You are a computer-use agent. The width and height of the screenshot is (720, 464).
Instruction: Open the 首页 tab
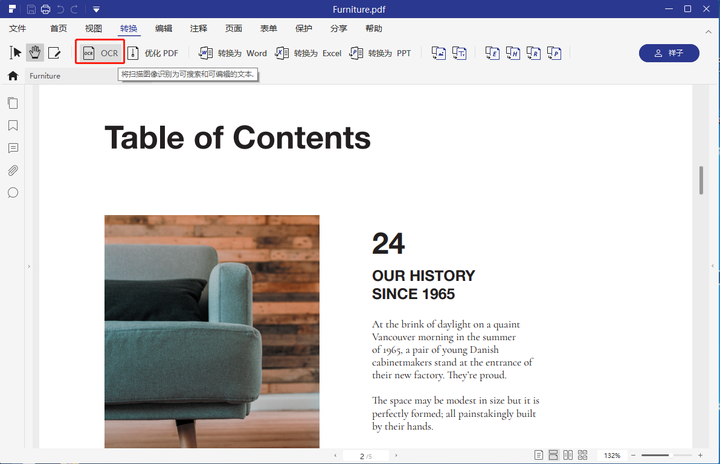coord(58,28)
